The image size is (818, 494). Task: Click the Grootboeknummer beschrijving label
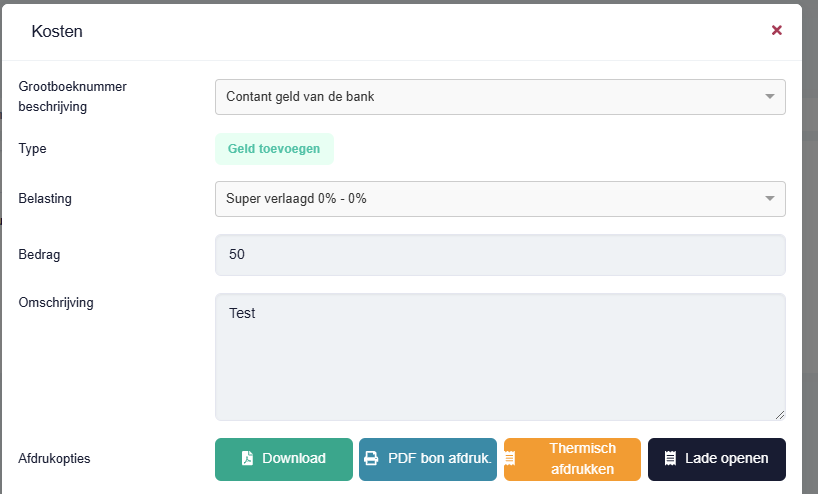coord(73,97)
